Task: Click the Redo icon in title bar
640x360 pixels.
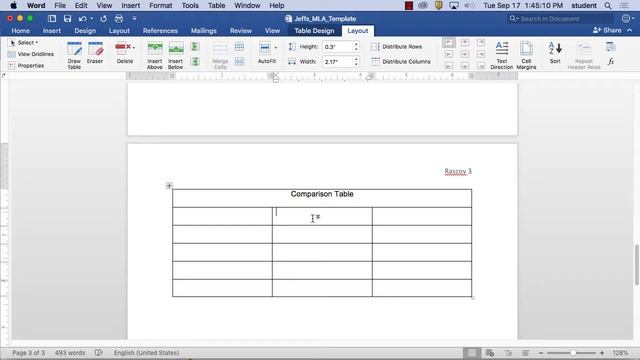Action: tap(103, 18)
